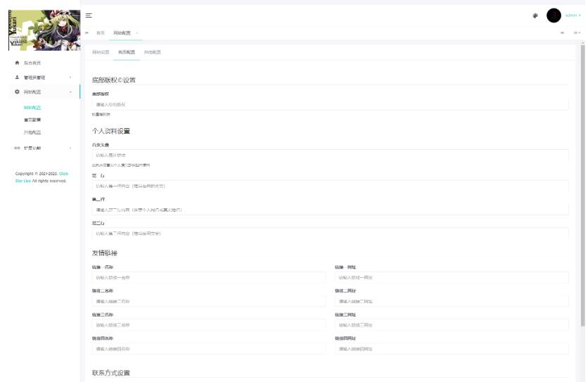This screenshot has height=382, width=588.
Task: Open 首页配置 in the sidebar submenu
Action: click(32, 120)
